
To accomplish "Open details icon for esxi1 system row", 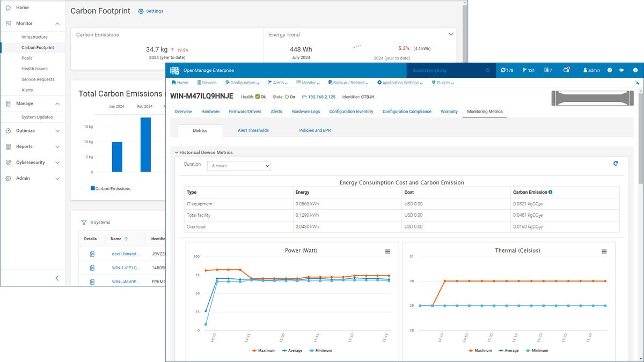I will [x=92, y=254].
